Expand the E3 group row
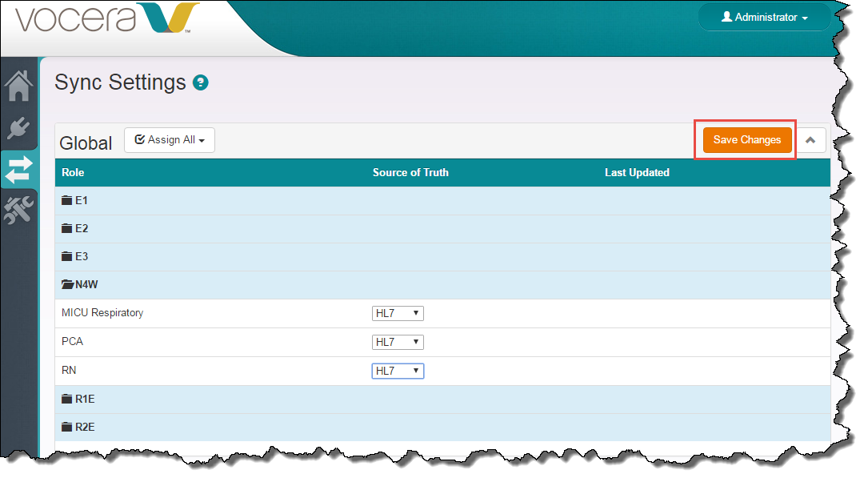The width and height of the screenshot is (868, 482). (x=82, y=257)
